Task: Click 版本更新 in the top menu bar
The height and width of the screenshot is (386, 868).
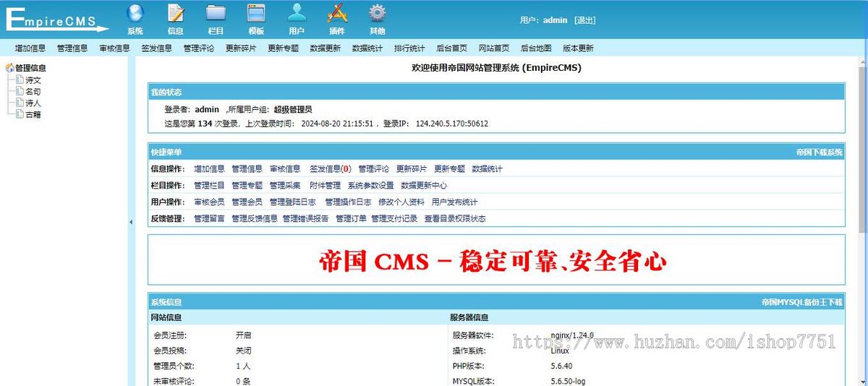Action: (578, 48)
